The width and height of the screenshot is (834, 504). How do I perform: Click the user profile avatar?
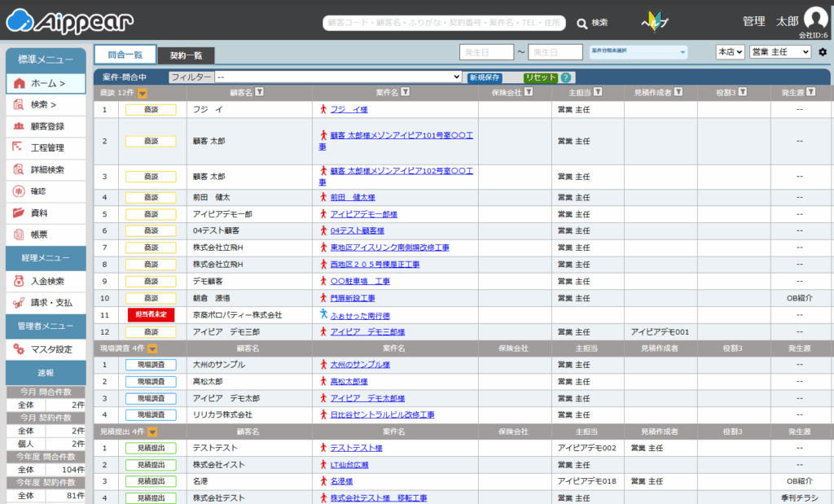click(815, 19)
